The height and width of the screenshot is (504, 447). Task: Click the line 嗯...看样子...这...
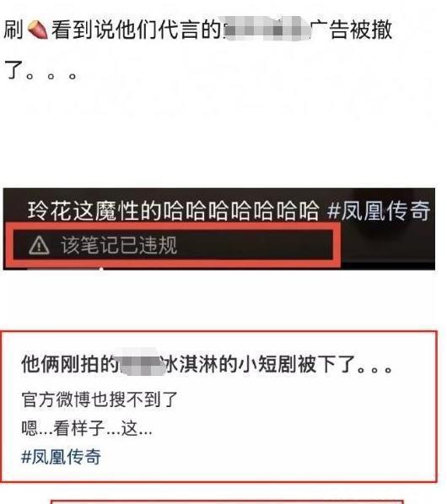tap(87, 428)
